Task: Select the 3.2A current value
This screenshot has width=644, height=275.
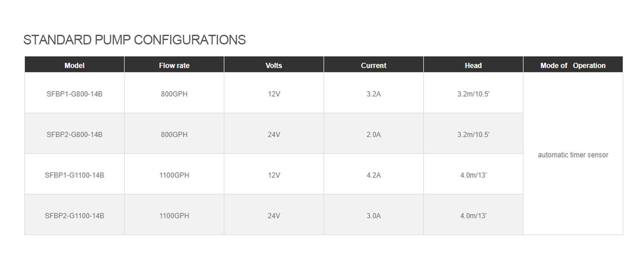Action: click(x=373, y=94)
